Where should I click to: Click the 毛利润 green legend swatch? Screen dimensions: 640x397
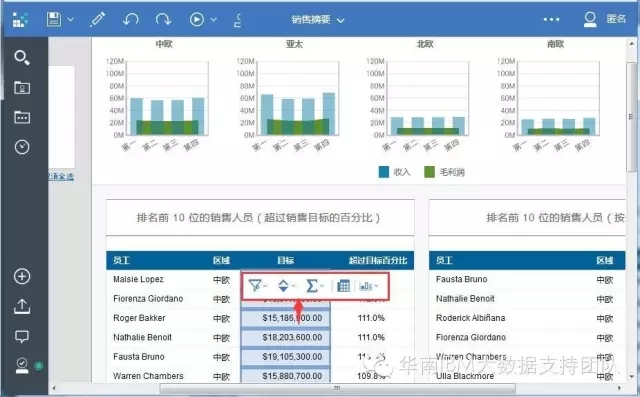coord(429,172)
